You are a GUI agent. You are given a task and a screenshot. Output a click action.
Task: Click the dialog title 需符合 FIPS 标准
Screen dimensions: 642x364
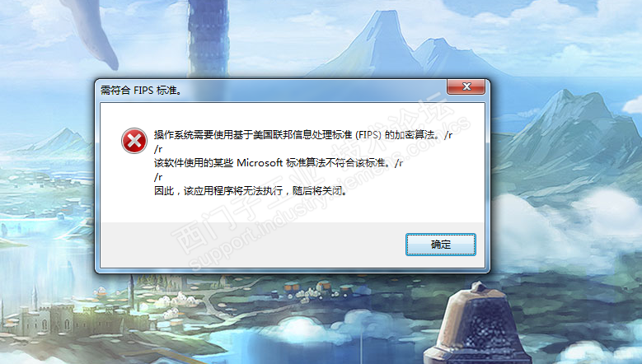tap(141, 91)
